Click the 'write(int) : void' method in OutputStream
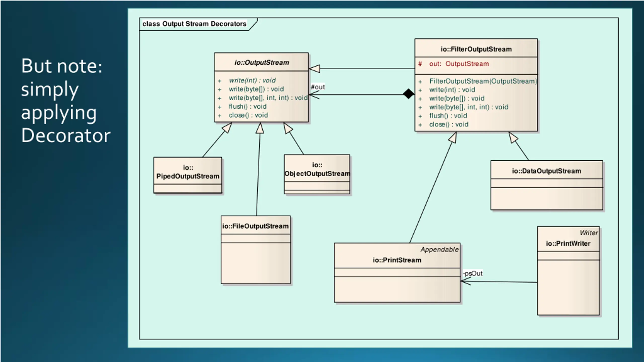This screenshot has width=644, height=362. [x=252, y=80]
